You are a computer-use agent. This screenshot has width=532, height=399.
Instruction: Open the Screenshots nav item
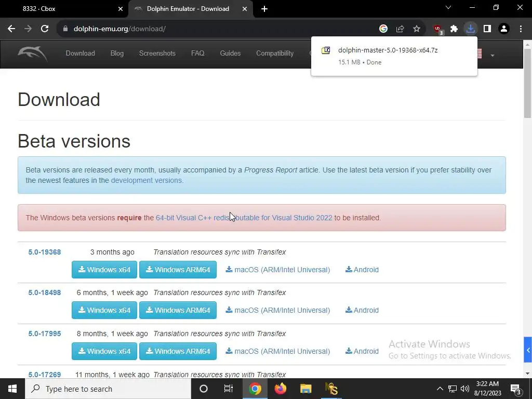click(157, 54)
